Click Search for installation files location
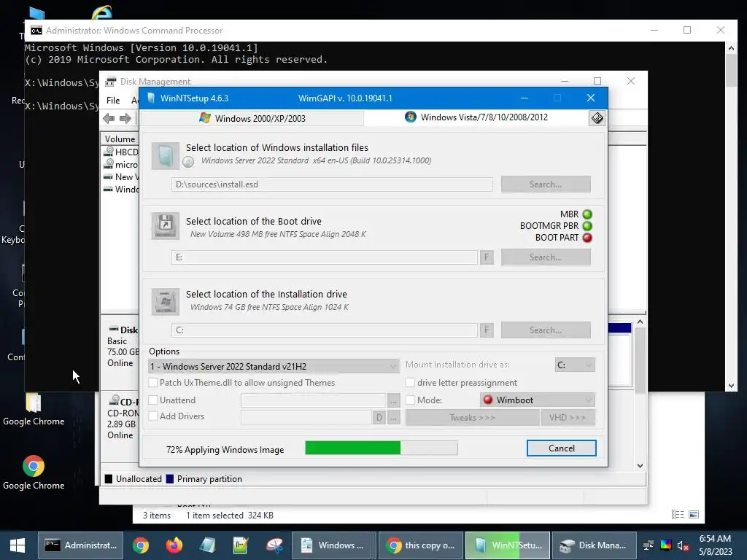Image resolution: width=747 pixels, height=560 pixels. click(546, 184)
